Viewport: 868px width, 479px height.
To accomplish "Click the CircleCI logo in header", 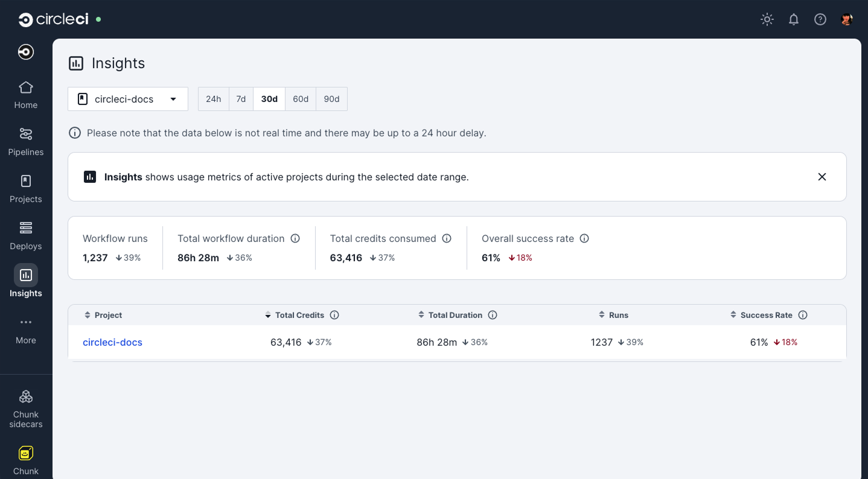I will point(53,19).
